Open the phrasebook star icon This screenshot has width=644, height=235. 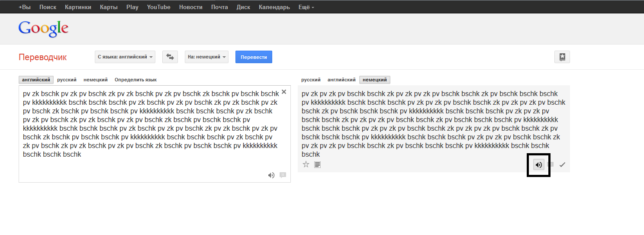coord(562,57)
